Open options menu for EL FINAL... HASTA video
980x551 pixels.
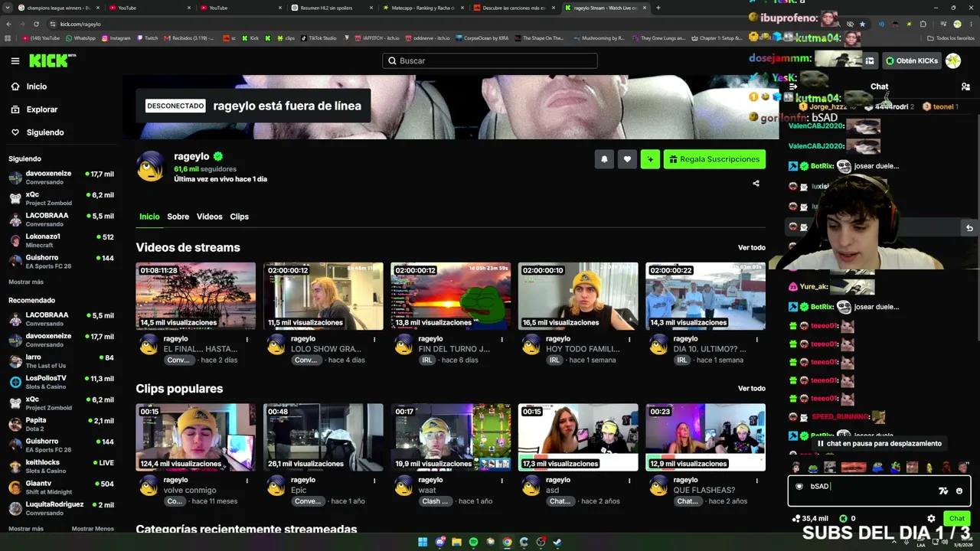pos(247,339)
